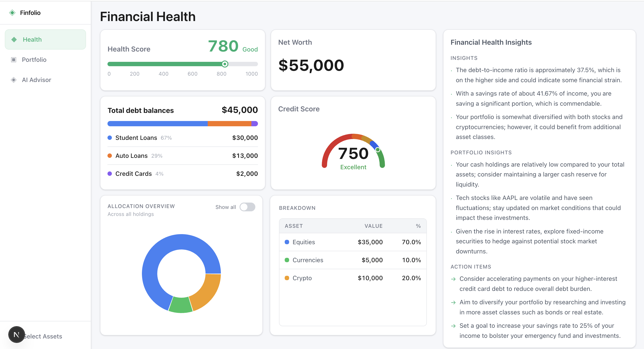Click the Finfolio logo icon

coord(13,12)
